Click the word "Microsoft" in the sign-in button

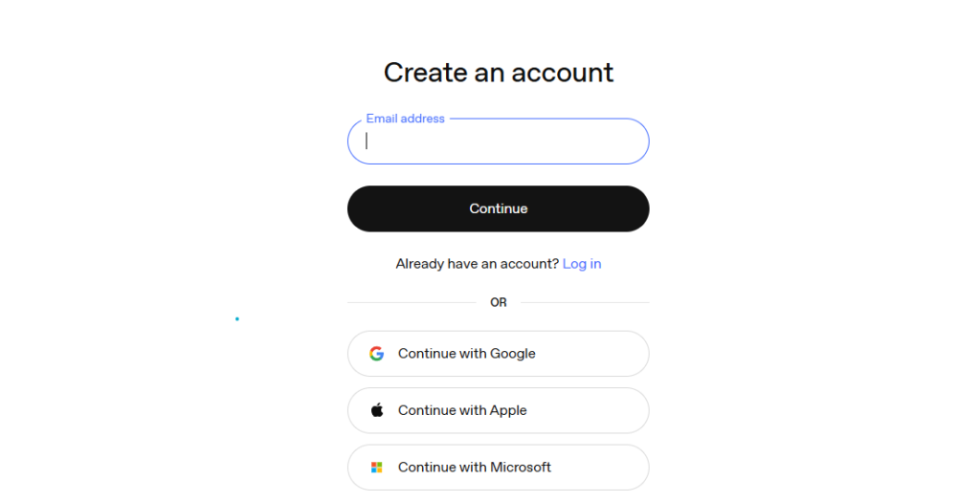tap(521, 468)
